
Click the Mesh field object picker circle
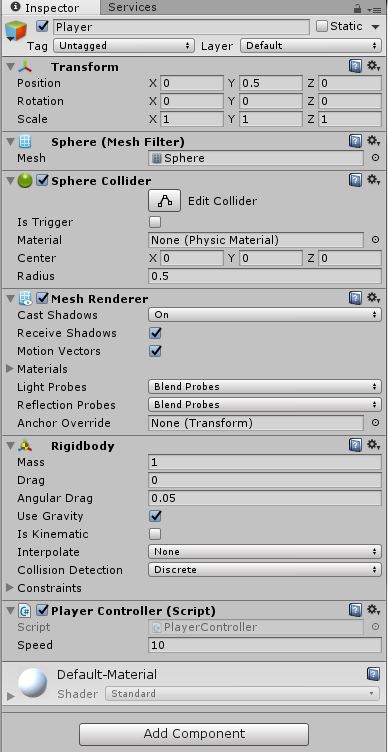point(376,157)
